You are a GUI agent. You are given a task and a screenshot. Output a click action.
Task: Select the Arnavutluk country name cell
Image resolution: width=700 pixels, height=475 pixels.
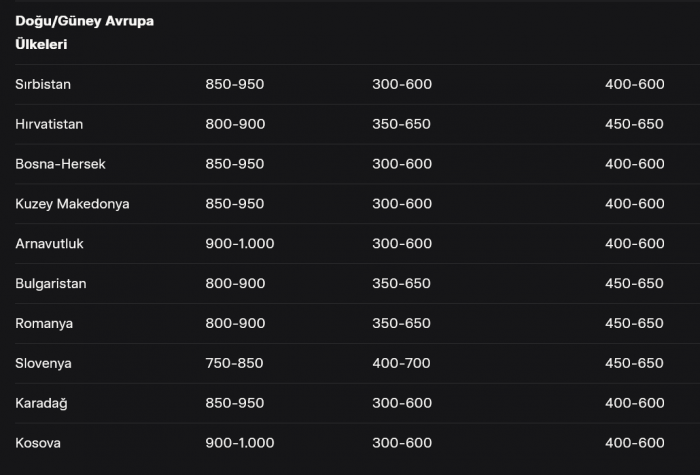51,244
